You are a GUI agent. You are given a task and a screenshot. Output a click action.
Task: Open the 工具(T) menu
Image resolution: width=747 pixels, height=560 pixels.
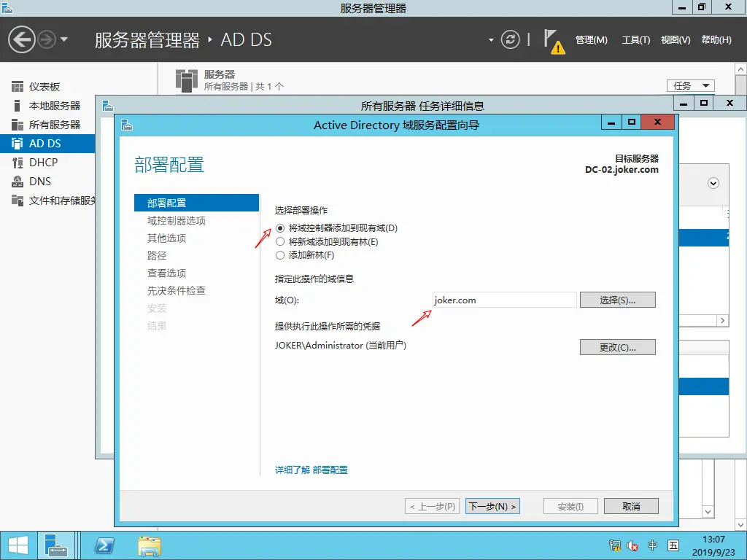point(635,40)
